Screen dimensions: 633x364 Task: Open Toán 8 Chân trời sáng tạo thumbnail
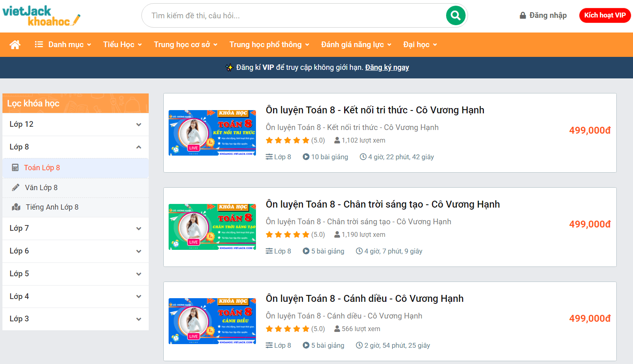tap(212, 227)
